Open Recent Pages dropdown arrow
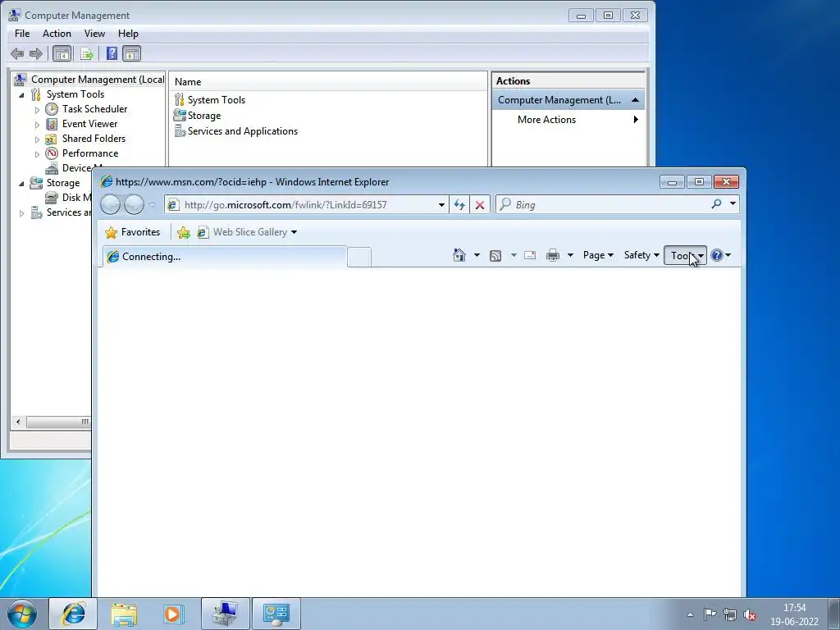Screen dimensions: 840x630 pos(152,205)
